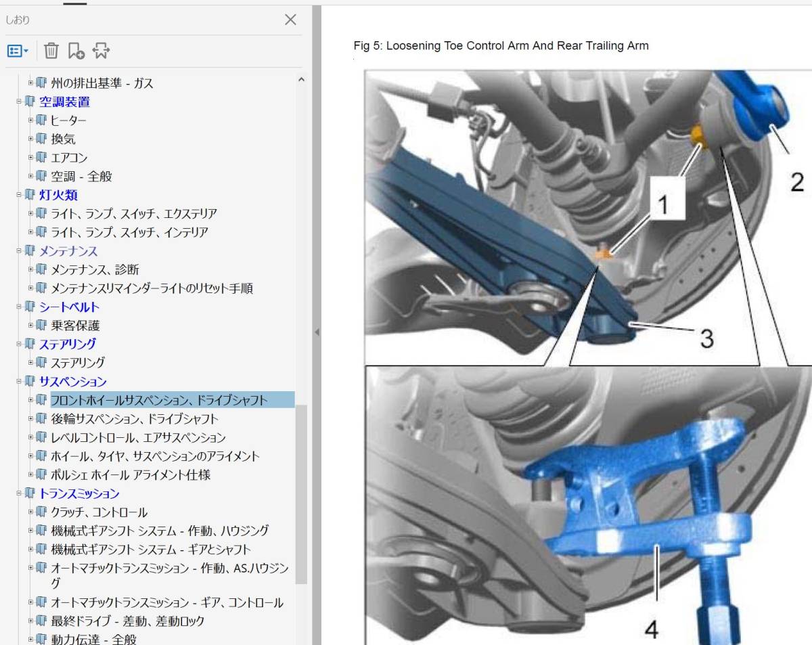Delete the selected bookmark with trash icon
812x645 pixels.
pos(51,51)
